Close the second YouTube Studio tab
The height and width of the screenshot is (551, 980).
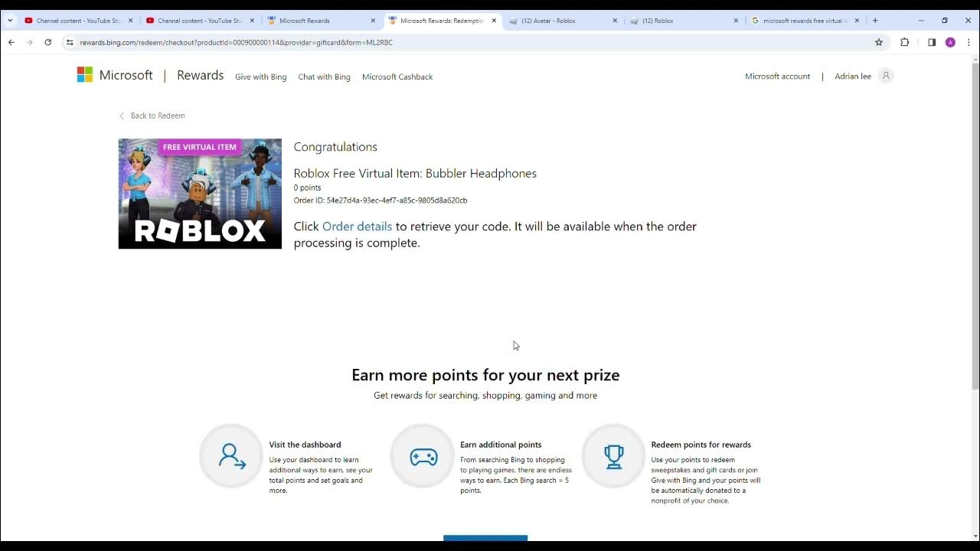tap(252, 21)
